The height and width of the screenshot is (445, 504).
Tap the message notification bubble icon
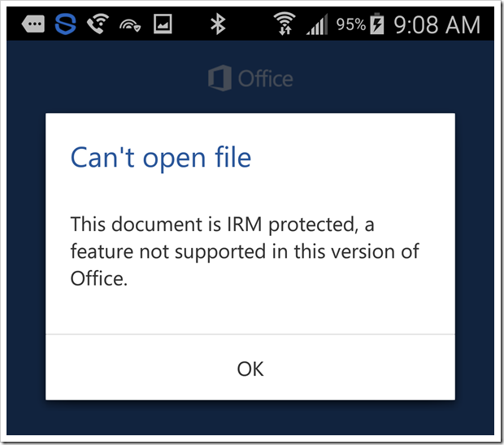point(33,24)
